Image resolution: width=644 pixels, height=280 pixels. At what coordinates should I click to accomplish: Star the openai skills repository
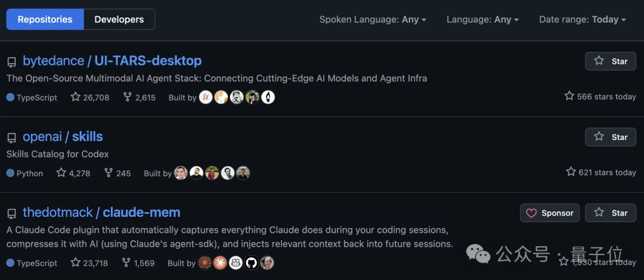[611, 137]
